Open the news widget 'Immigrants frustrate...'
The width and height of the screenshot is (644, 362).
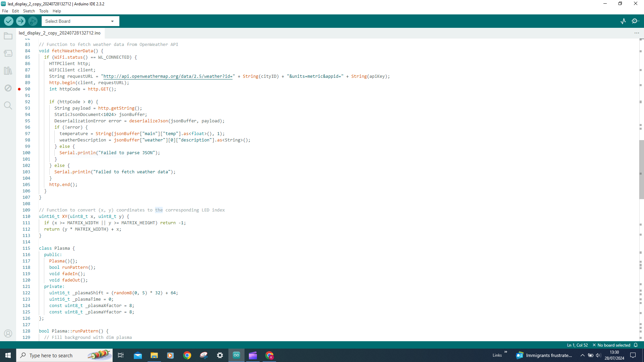coord(544,355)
